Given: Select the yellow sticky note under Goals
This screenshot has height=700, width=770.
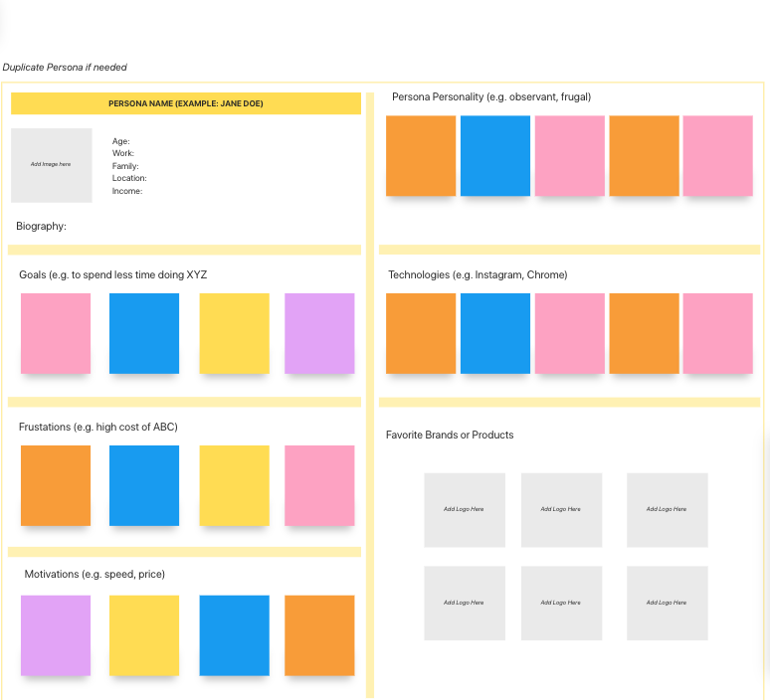Looking at the screenshot, I should (x=234, y=333).
